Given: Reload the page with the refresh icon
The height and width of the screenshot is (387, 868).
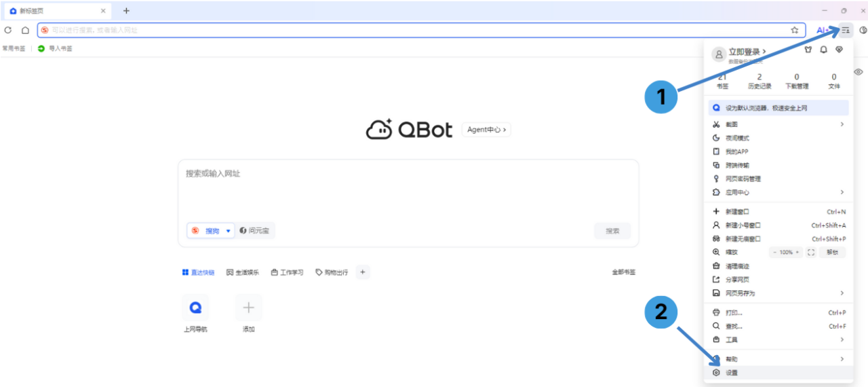Looking at the screenshot, I should (x=8, y=30).
